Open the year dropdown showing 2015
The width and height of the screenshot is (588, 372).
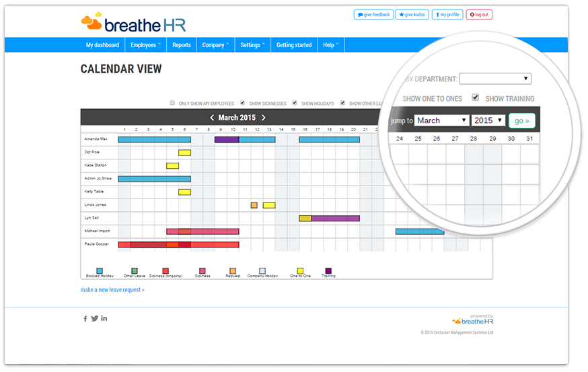click(488, 120)
